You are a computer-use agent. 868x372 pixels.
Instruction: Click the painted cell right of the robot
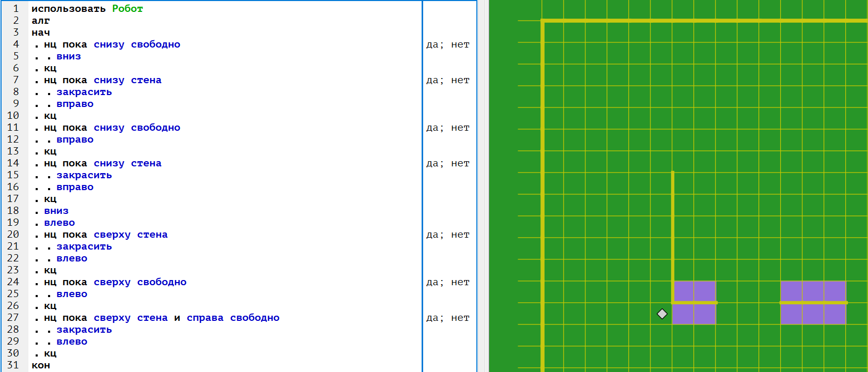point(683,314)
